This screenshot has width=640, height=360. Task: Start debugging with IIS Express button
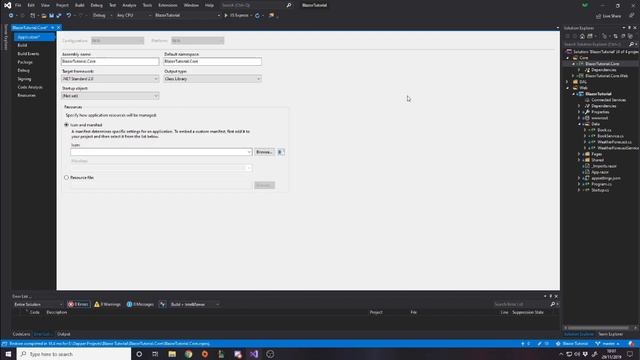coord(237,16)
